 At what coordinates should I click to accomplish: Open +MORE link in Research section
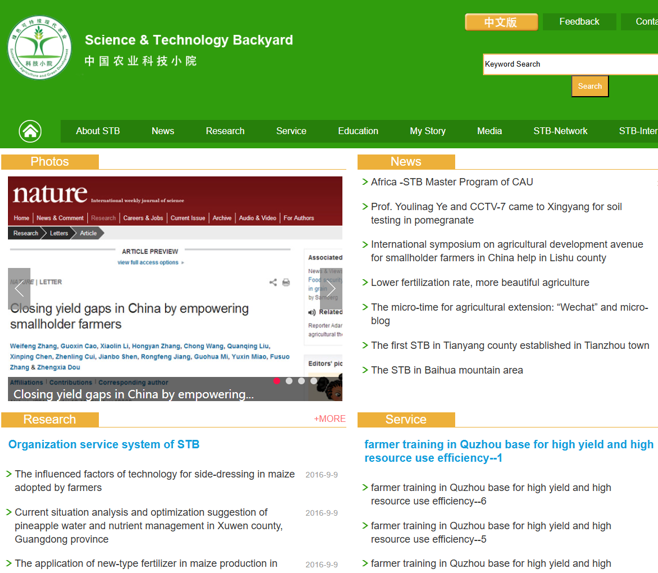(330, 419)
